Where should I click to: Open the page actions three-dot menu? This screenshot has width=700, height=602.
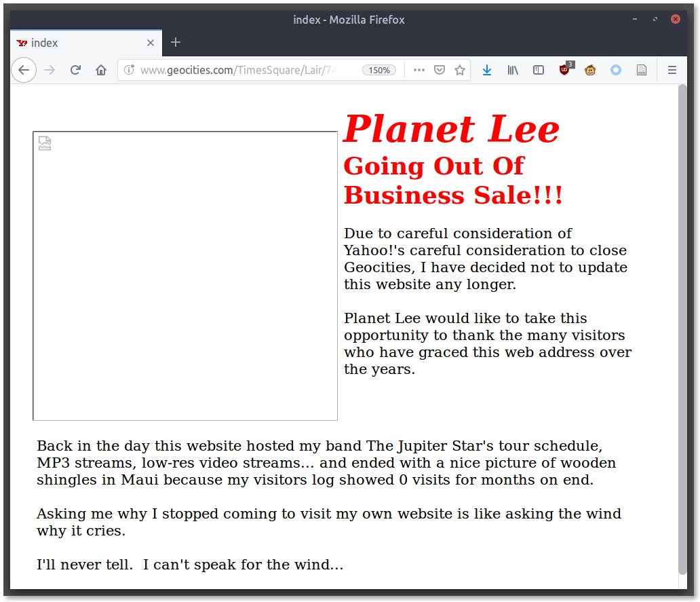(x=419, y=70)
